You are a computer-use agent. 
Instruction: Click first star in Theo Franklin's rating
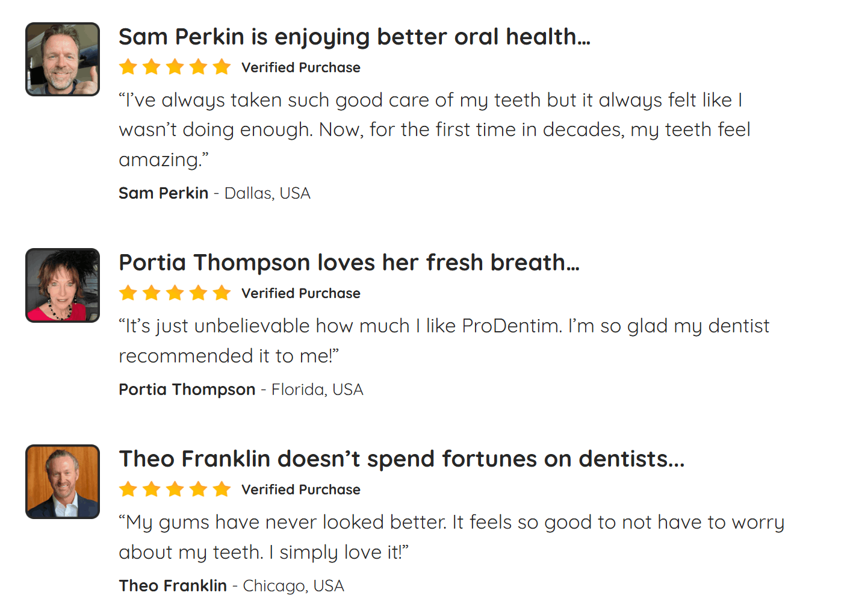(x=128, y=489)
